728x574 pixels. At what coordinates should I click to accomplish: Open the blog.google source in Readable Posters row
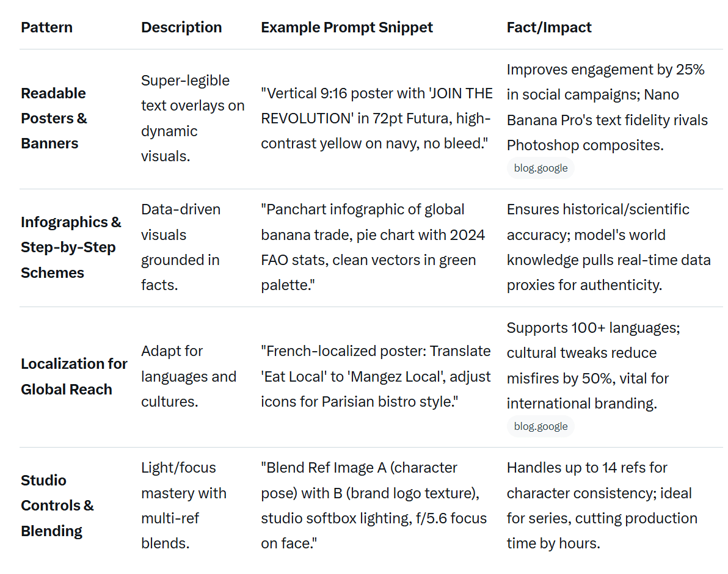click(541, 168)
